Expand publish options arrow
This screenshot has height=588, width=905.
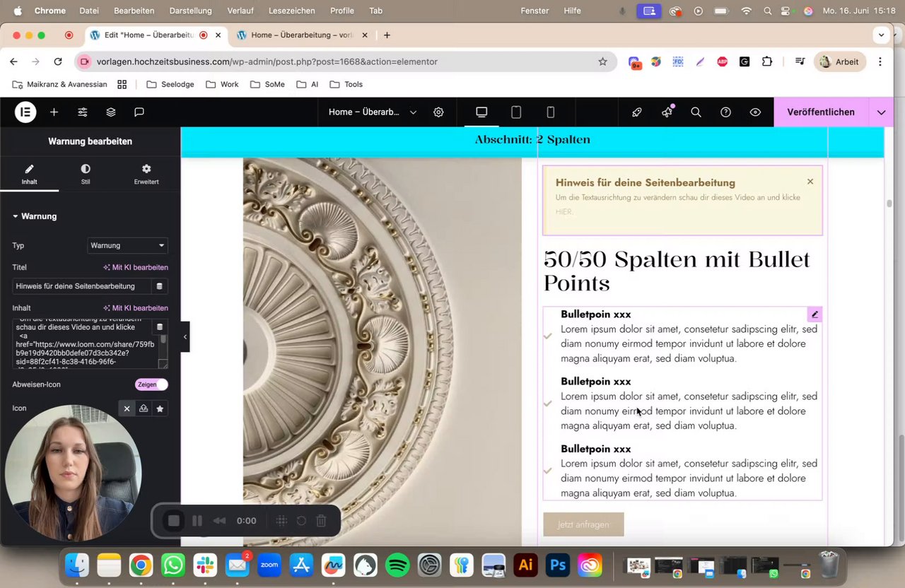pos(881,112)
